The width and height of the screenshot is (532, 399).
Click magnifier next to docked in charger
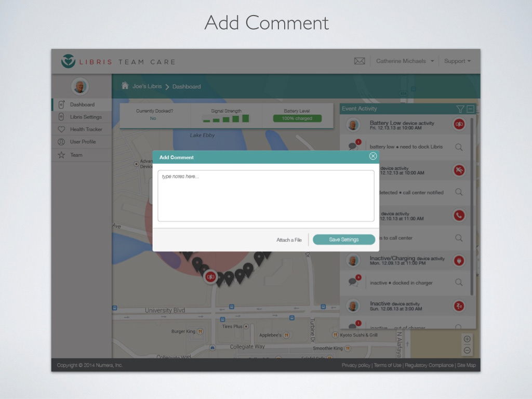459,282
